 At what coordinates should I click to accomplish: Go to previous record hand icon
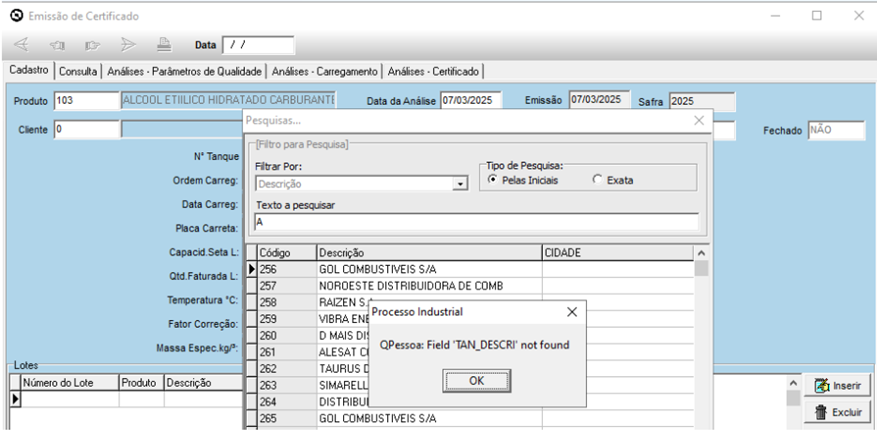pos(57,45)
